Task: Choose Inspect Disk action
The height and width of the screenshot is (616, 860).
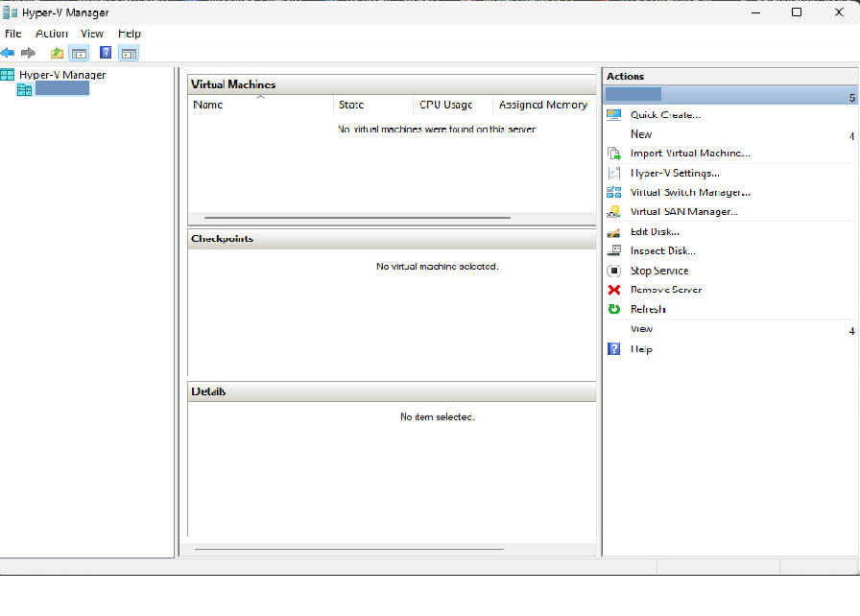Action: point(662,251)
